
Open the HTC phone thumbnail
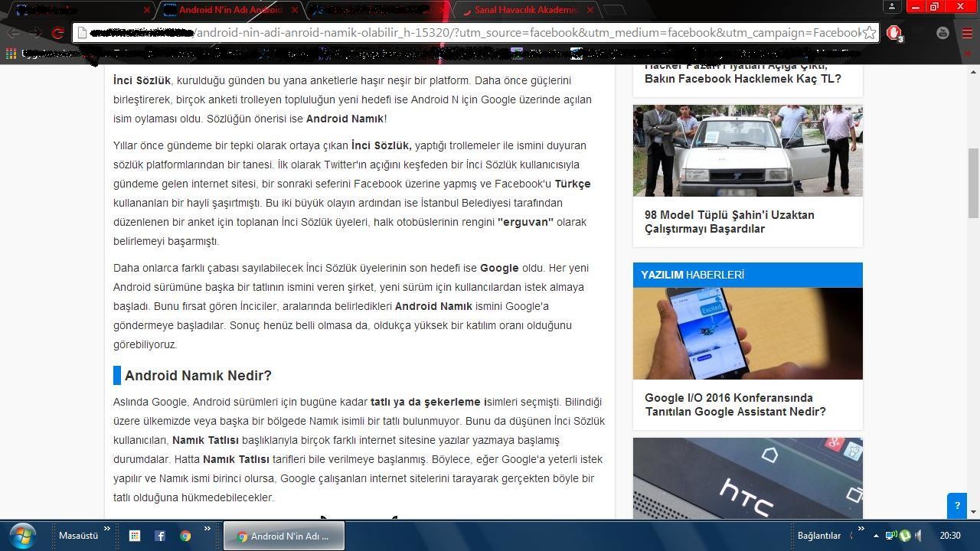click(748, 478)
